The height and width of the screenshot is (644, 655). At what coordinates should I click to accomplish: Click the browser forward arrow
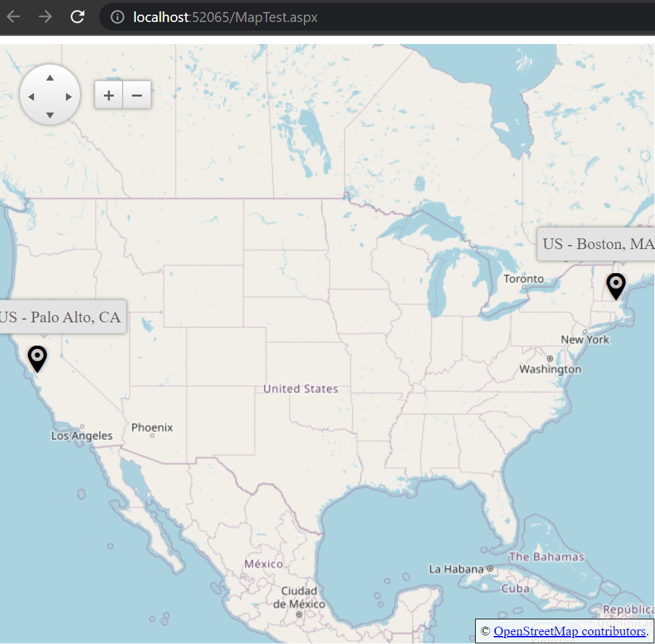click(43, 17)
